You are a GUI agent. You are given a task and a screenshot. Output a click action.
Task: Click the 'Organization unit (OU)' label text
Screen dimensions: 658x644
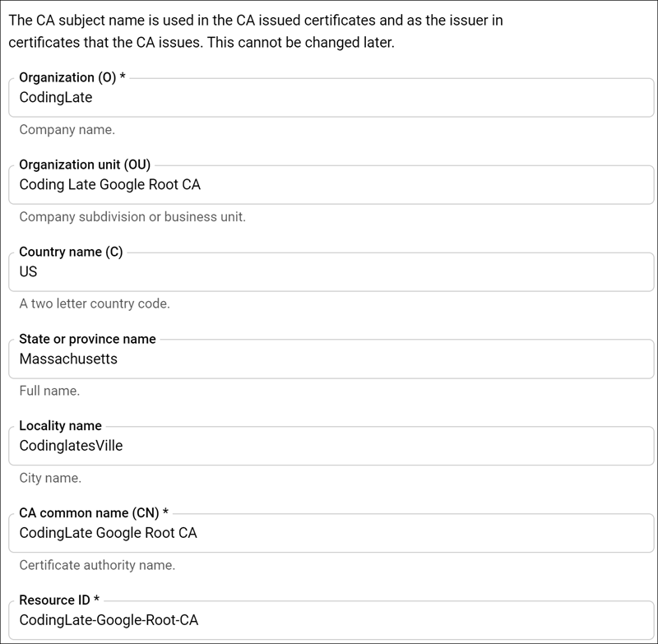click(85, 164)
